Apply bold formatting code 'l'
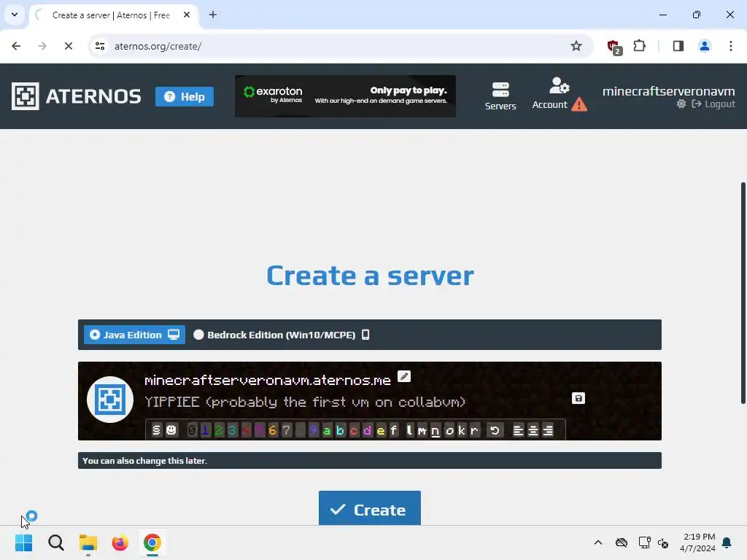The image size is (747, 560). [x=409, y=430]
